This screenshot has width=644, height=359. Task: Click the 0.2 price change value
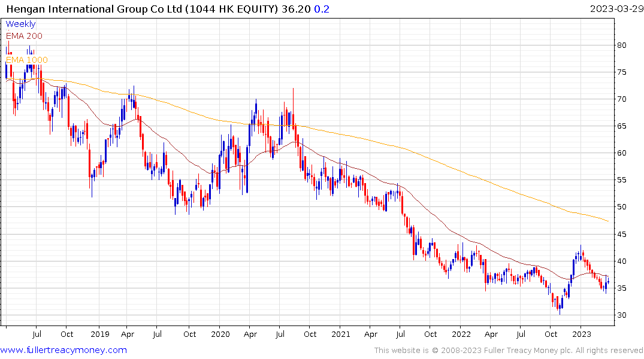pyautogui.click(x=322, y=9)
